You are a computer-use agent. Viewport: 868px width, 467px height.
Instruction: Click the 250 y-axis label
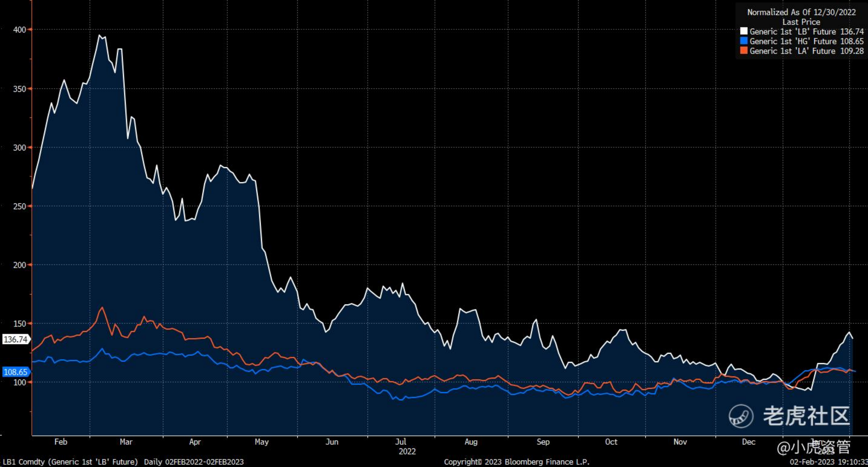click(x=19, y=206)
